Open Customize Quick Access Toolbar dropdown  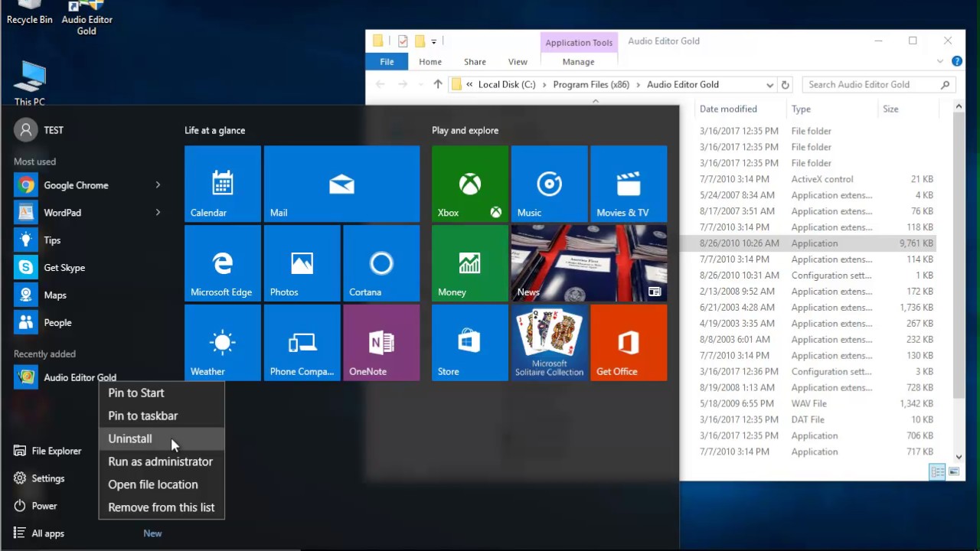[433, 41]
